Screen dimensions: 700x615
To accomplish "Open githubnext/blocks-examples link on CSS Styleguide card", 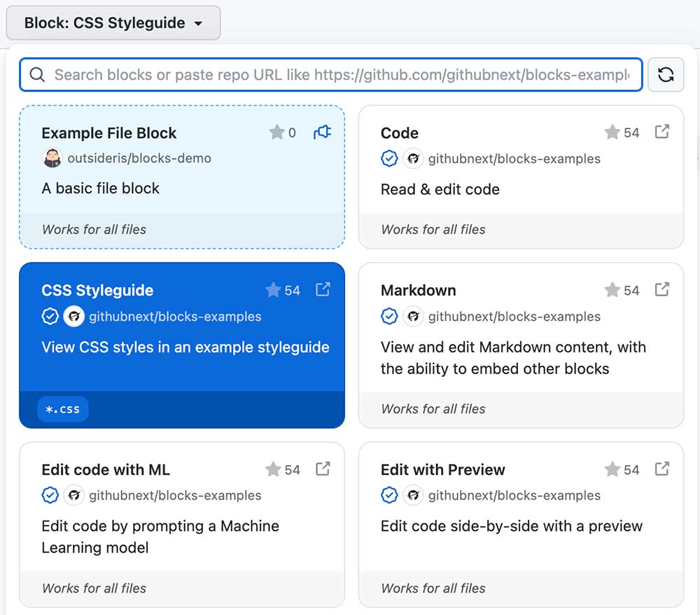I will point(175,316).
